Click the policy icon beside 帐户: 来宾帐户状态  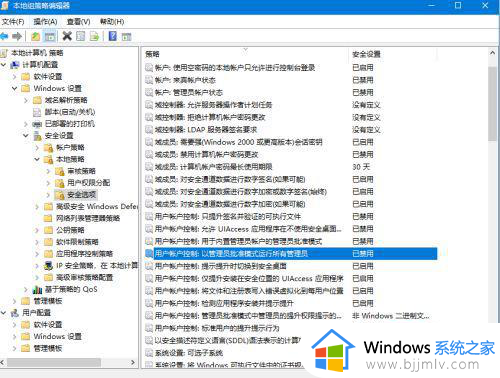149,80
